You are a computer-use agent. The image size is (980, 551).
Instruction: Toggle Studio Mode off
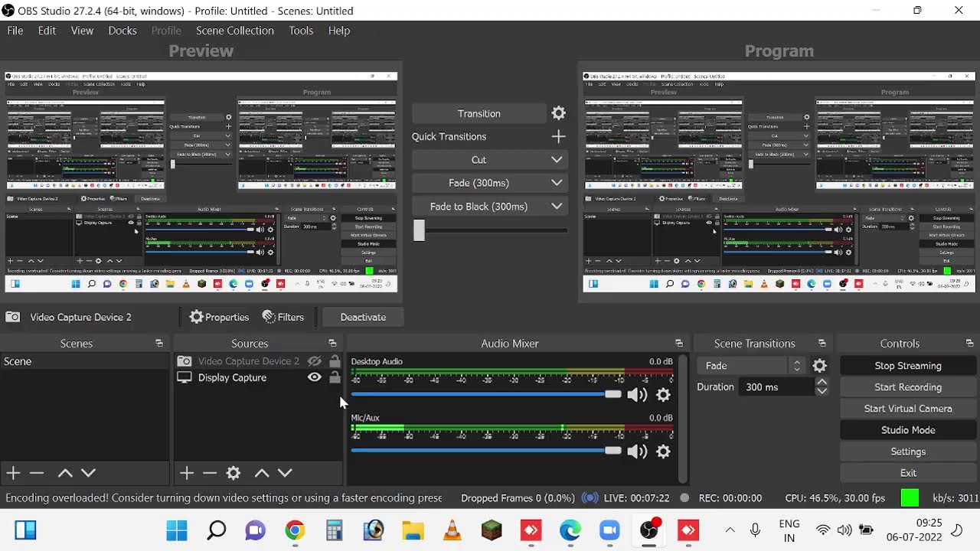click(x=907, y=430)
